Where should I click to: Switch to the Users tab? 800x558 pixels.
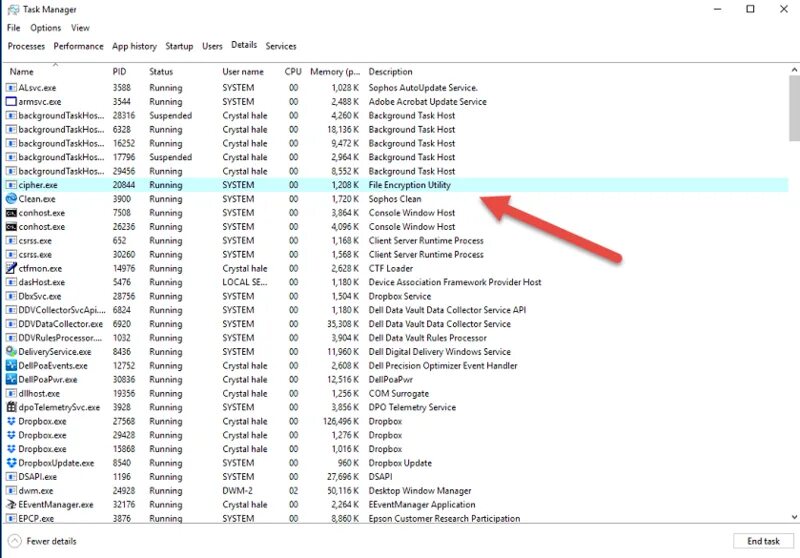coord(212,46)
